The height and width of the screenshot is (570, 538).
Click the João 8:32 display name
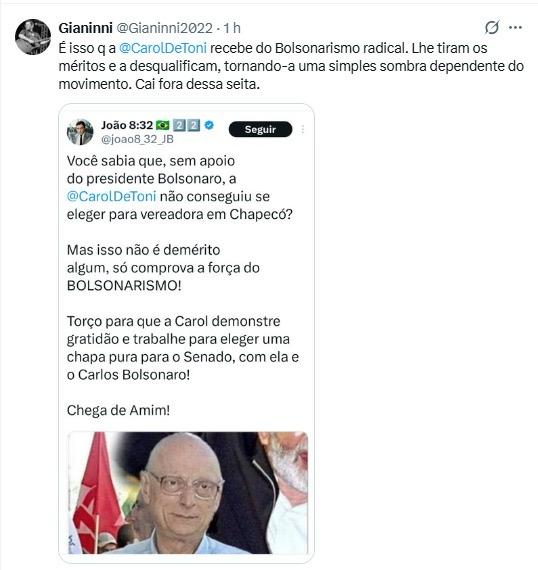pos(127,125)
